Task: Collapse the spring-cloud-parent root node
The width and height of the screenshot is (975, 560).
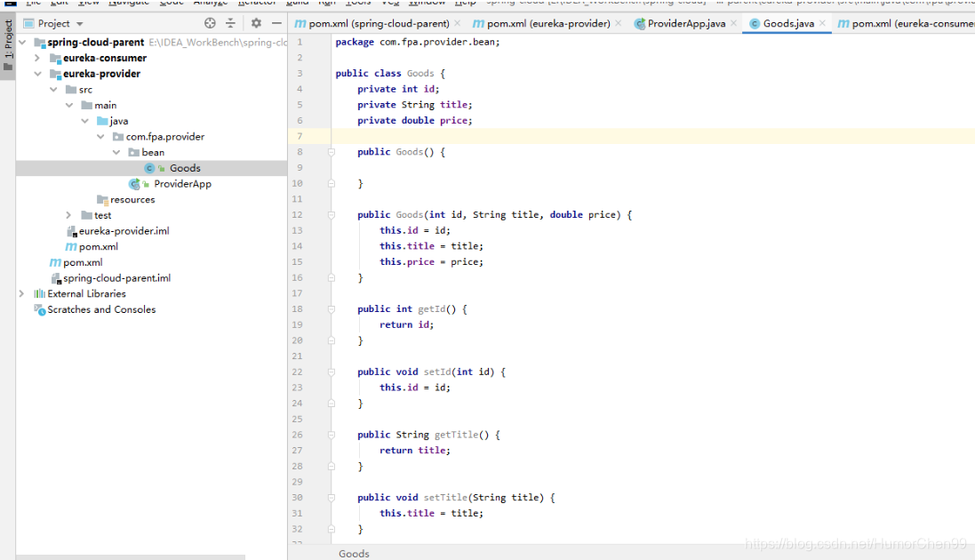Action: [x=23, y=43]
